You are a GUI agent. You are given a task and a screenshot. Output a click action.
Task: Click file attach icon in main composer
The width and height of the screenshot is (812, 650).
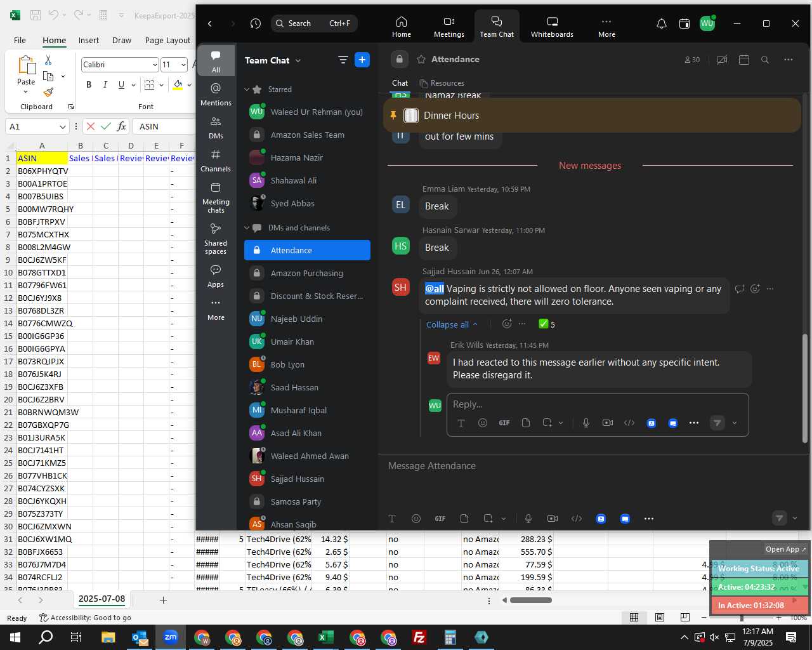coord(464,519)
